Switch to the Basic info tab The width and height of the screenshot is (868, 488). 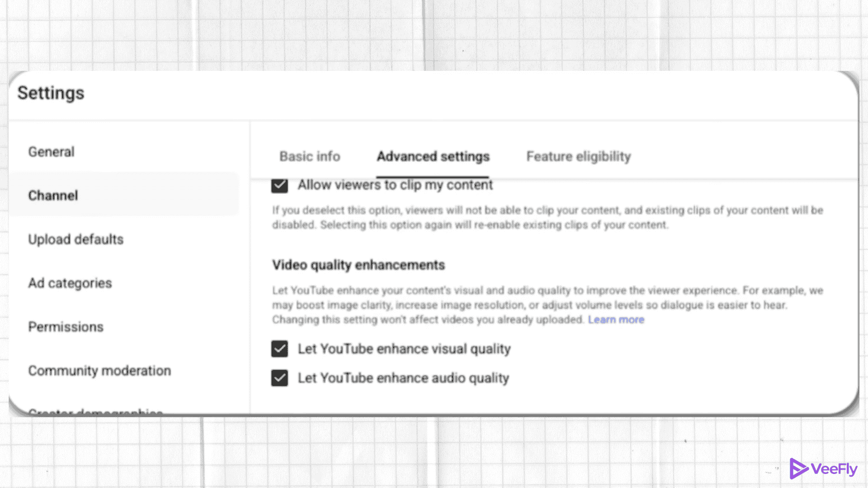point(309,156)
